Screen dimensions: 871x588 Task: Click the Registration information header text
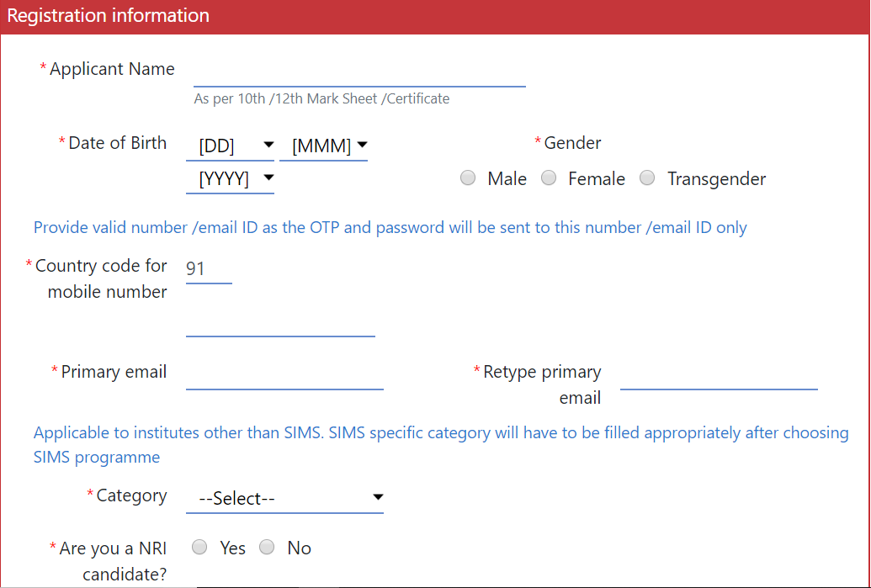pos(109,15)
